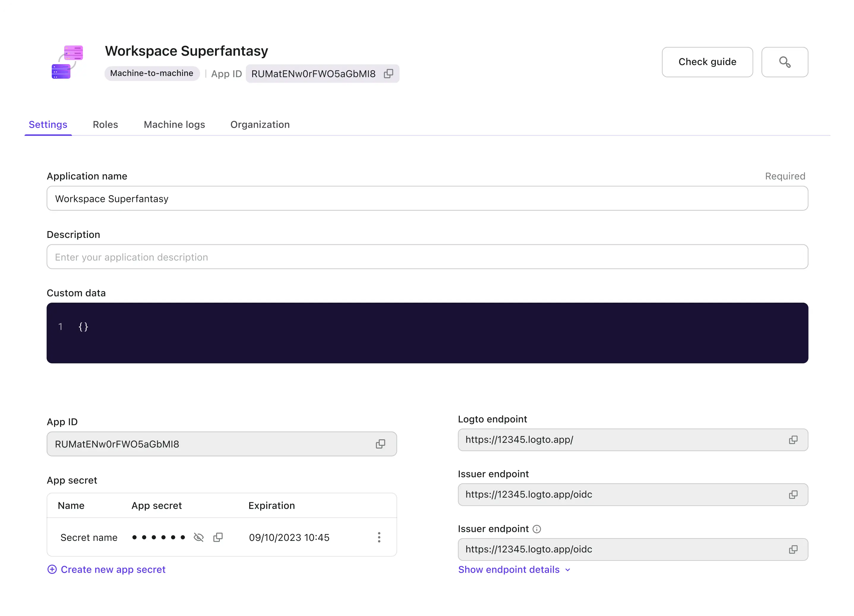Viewport: 854px width, 616px height.
Task: Click the read-only App ID field
Action: click(x=221, y=444)
